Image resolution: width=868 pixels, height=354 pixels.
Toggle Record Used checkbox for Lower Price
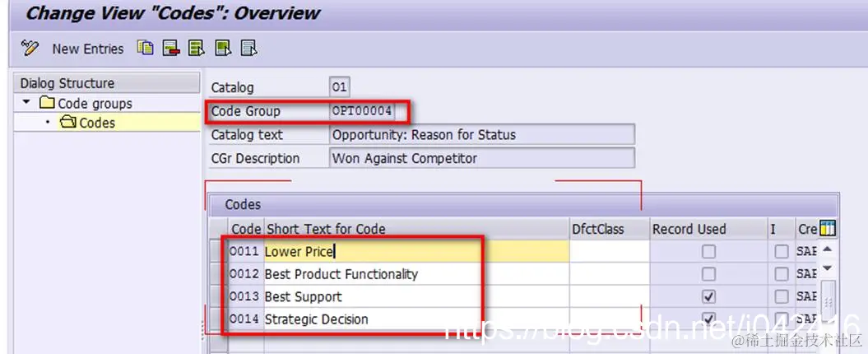point(708,252)
